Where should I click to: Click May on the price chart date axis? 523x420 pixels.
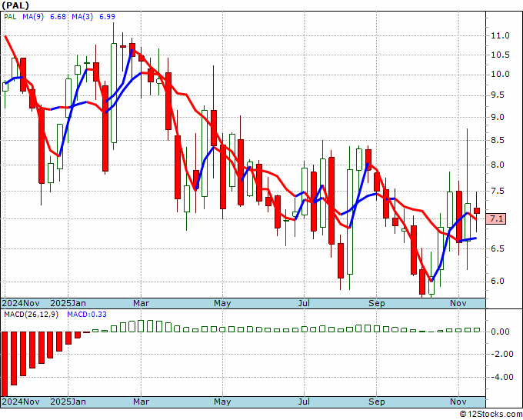click(x=222, y=303)
